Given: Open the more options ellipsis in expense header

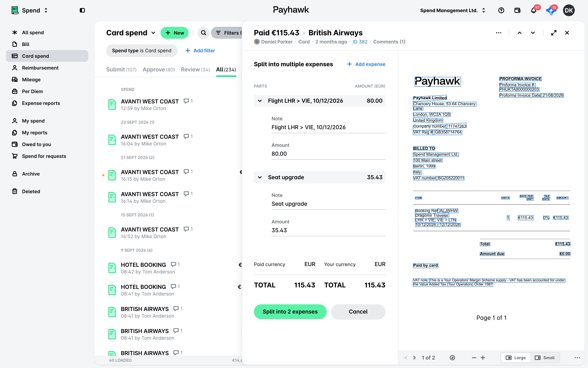Looking at the screenshot, I should [499, 33].
